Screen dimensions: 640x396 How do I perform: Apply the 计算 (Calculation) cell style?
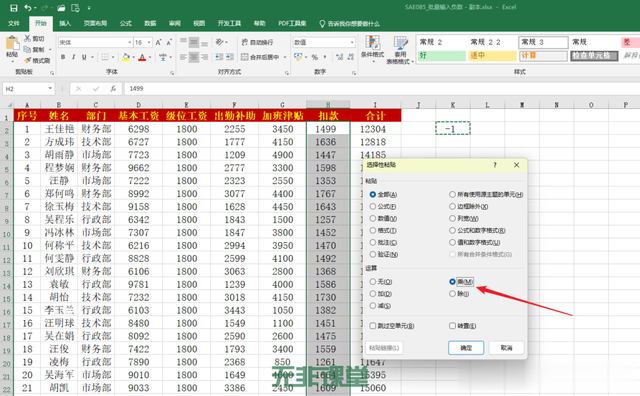pyautogui.click(x=543, y=56)
